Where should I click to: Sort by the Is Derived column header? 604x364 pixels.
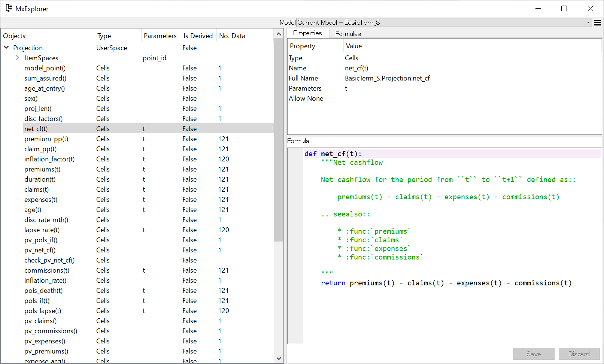(198, 36)
